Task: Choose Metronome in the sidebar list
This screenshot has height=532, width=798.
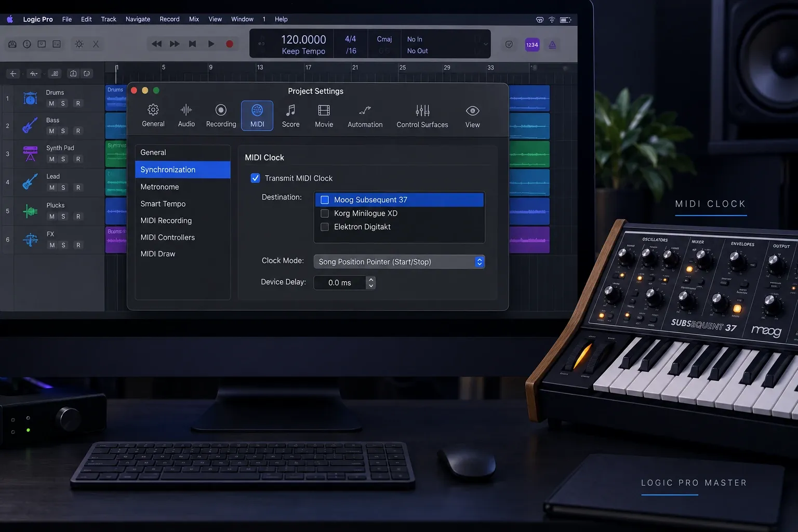Action: [x=182, y=187]
